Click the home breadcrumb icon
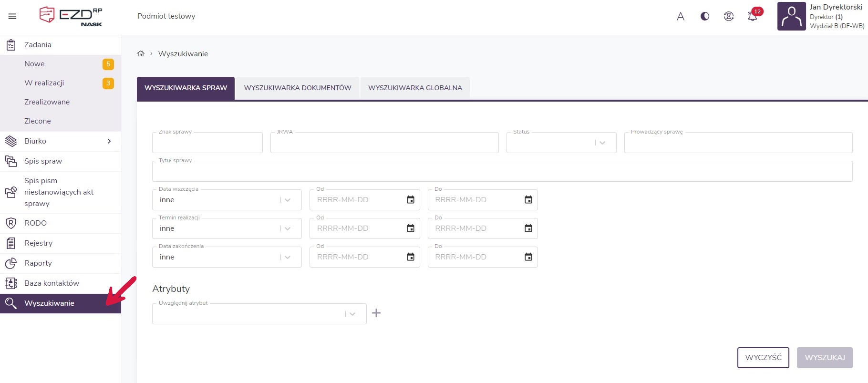The width and height of the screenshot is (868, 383). point(141,54)
